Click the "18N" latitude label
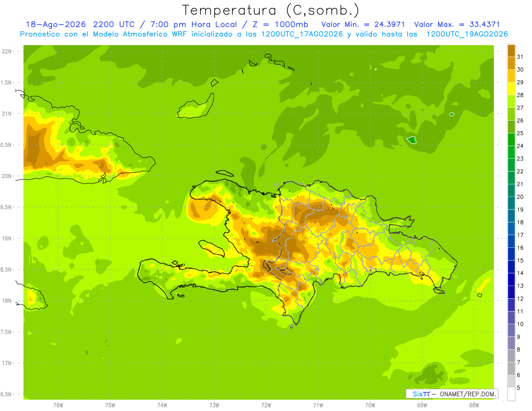532x411 pixels. click(7, 301)
